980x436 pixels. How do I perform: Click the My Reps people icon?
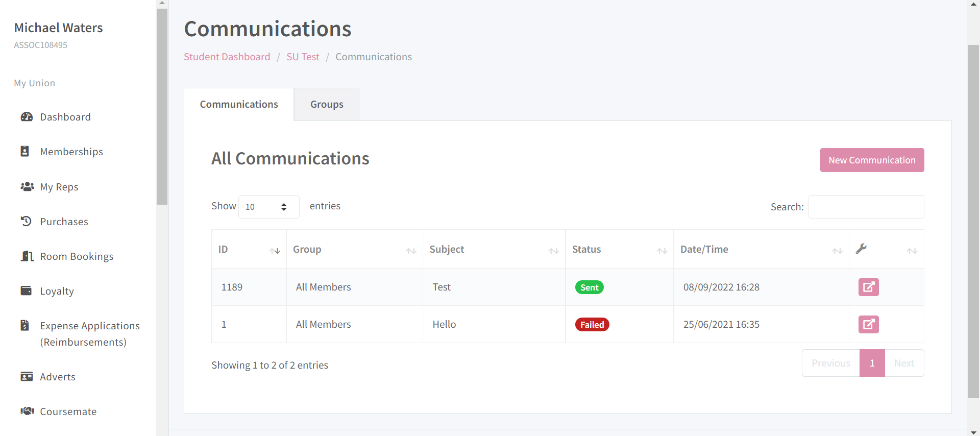pos(27,186)
